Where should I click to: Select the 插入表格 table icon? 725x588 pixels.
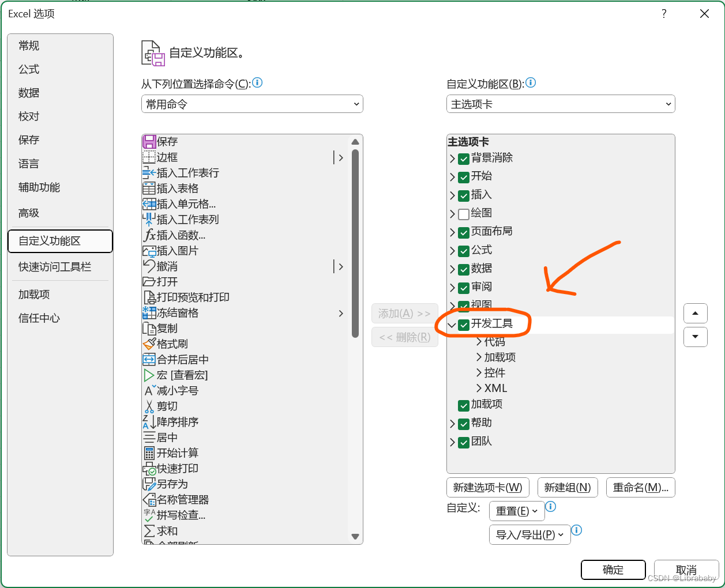149,188
